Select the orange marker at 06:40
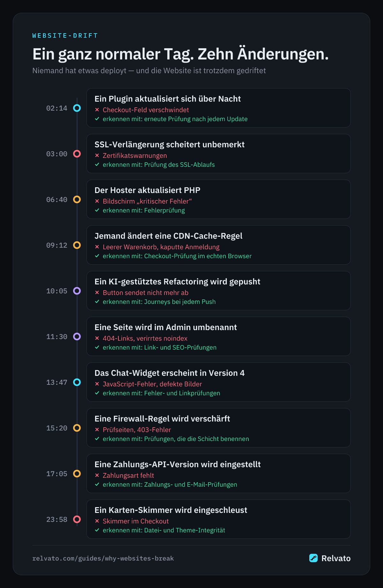Viewport: 383px width, 588px height. [77, 199]
